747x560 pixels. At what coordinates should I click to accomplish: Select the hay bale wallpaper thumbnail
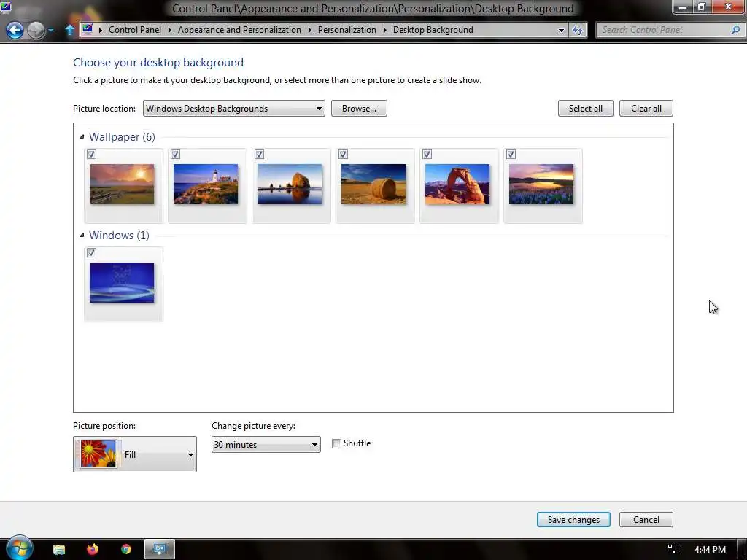pos(373,184)
